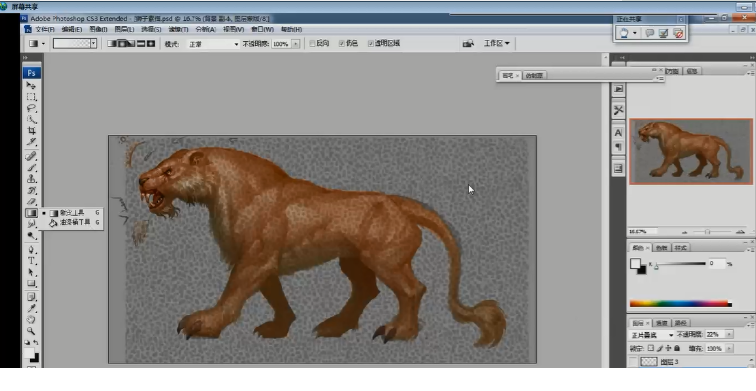756x391 pixels.
Task: Pick the Type (T) tool
Action: (31, 261)
